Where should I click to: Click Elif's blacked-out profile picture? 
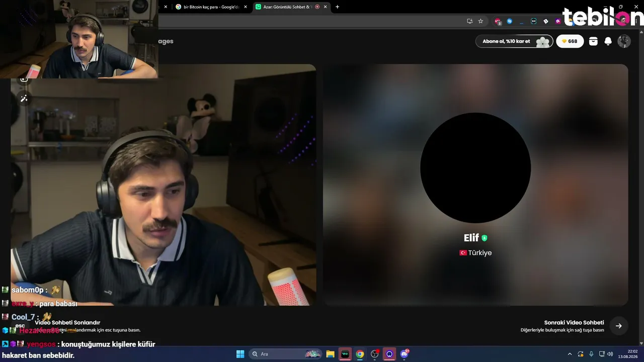(475, 168)
